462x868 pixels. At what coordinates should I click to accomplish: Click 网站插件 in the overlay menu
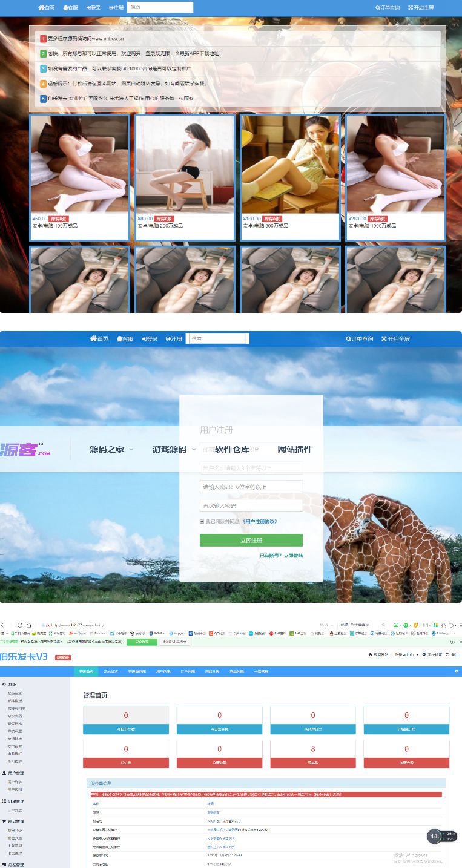294,449
